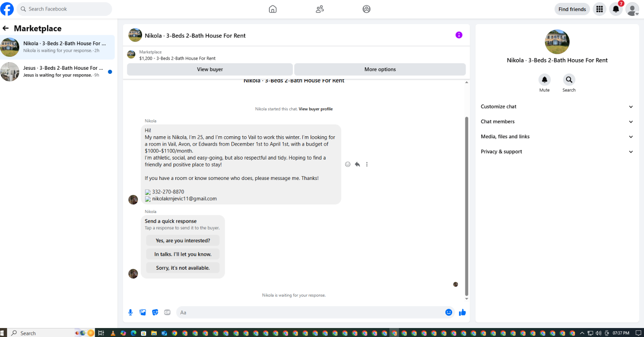Click the Find friends button
644x337 pixels.
point(572,9)
